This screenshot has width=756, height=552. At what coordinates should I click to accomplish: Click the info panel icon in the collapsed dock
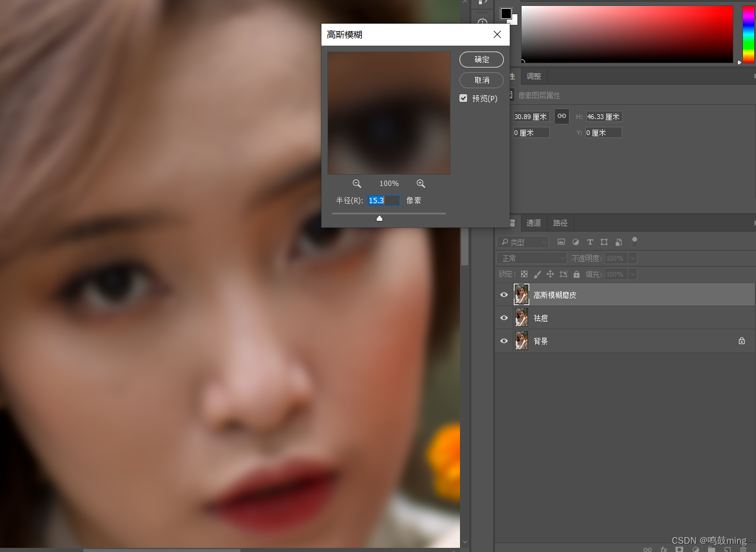(482, 23)
